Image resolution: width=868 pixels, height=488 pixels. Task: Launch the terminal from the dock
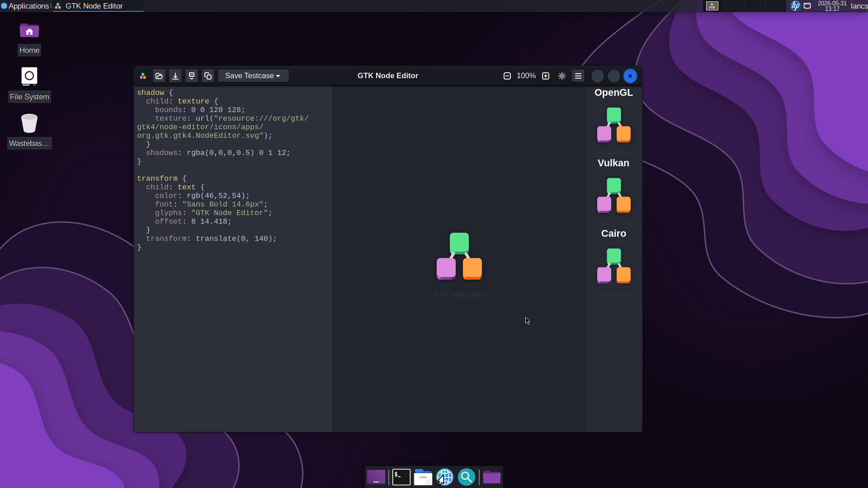tap(401, 477)
